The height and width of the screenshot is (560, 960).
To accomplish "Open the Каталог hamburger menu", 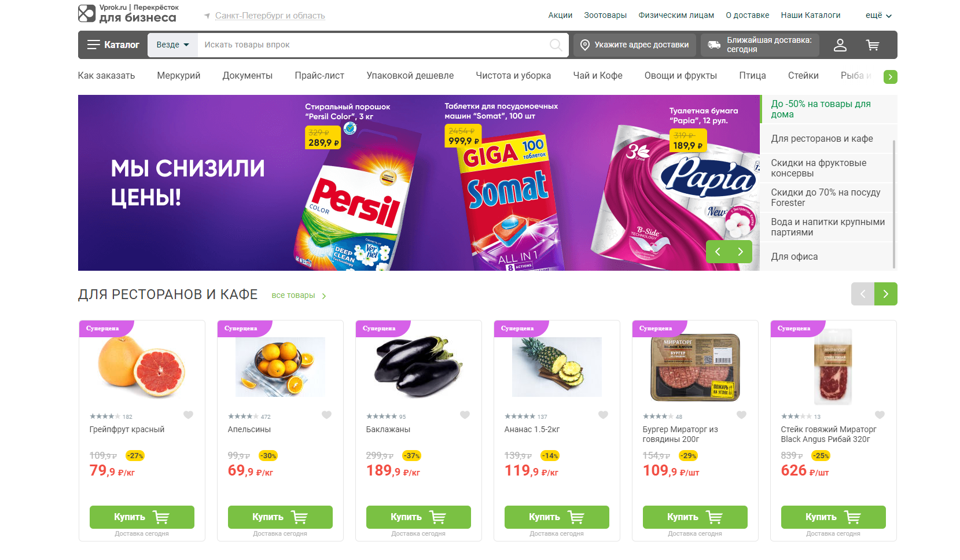I will (x=113, y=45).
